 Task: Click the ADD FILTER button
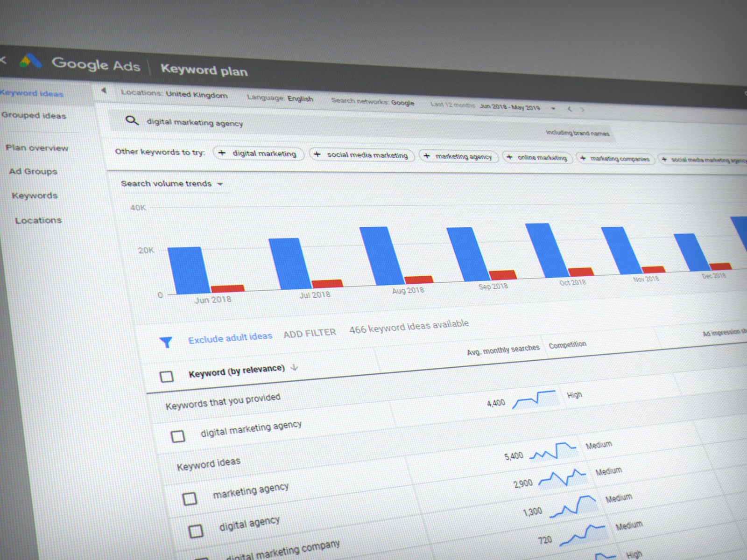click(310, 333)
